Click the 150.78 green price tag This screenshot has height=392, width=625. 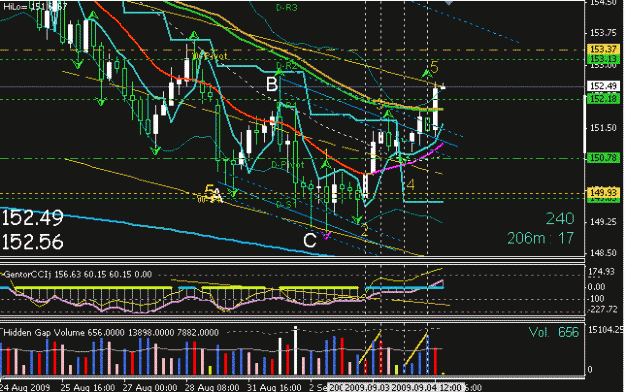pyautogui.click(x=603, y=158)
